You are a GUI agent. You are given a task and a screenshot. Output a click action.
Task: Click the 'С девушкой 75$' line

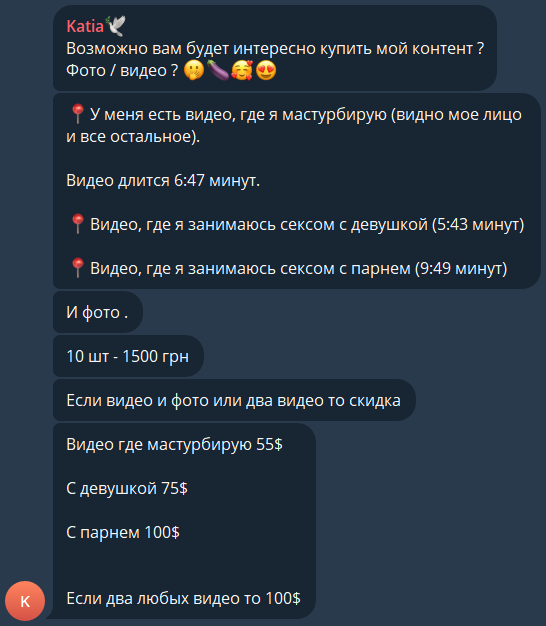(127, 488)
